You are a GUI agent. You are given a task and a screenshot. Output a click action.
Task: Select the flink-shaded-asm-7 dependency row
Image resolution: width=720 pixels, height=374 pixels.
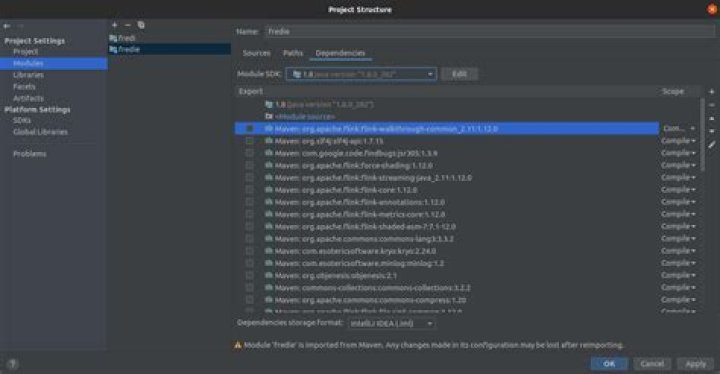[446, 227]
